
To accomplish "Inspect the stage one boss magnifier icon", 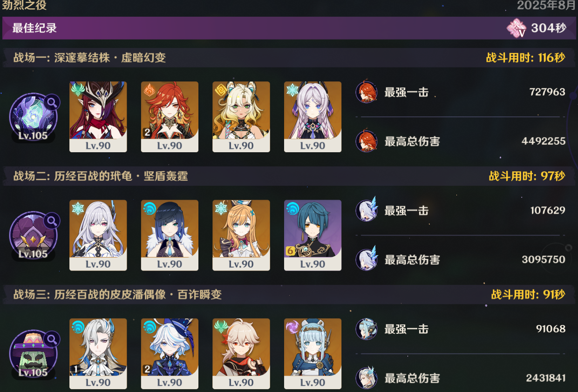I will pyautogui.click(x=52, y=101).
